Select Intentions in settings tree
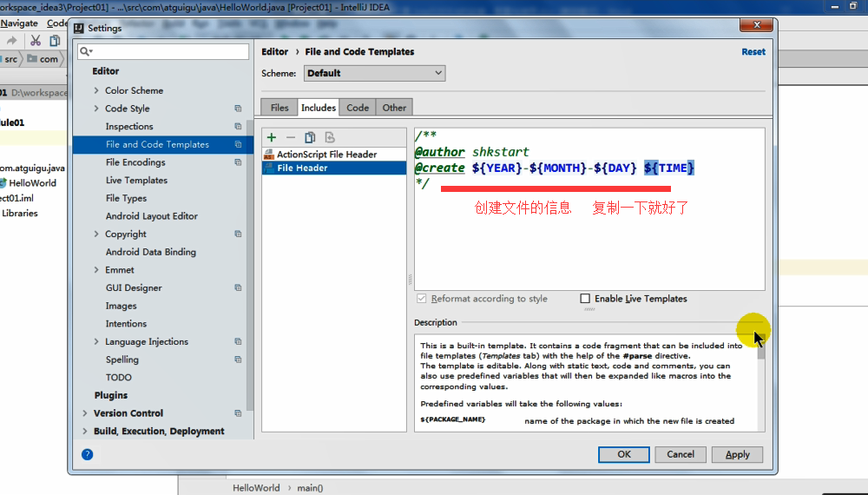The image size is (868, 495). [x=126, y=323]
